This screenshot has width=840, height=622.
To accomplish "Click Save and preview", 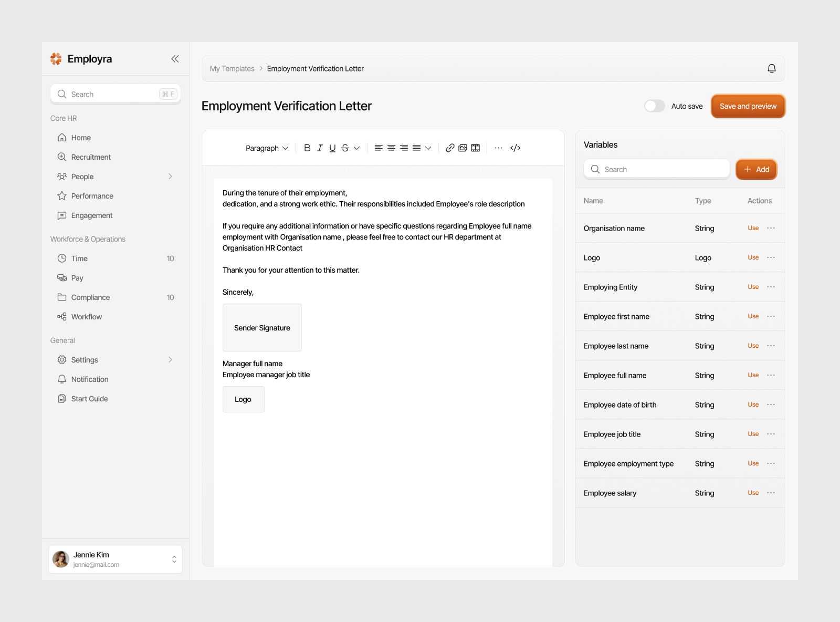I will [748, 106].
